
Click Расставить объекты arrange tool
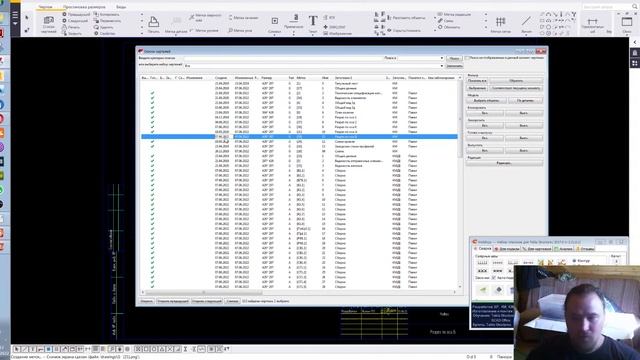(x=406, y=18)
